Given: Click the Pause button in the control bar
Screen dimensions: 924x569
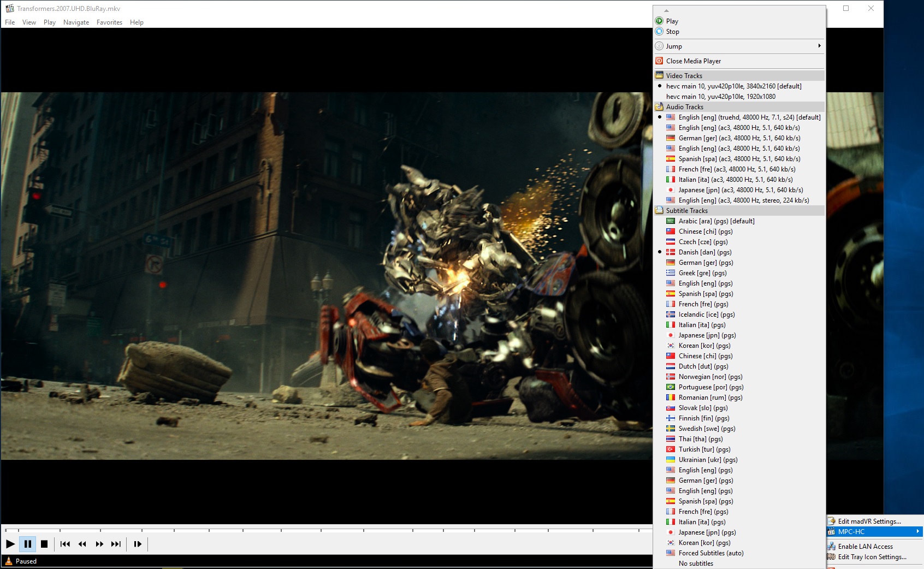Looking at the screenshot, I should coord(27,544).
